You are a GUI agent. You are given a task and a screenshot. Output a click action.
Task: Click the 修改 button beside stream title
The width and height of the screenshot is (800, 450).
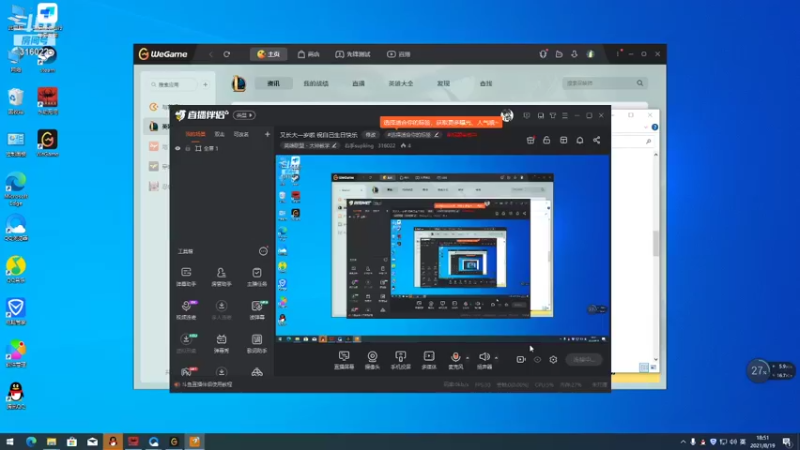click(x=371, y=135)
